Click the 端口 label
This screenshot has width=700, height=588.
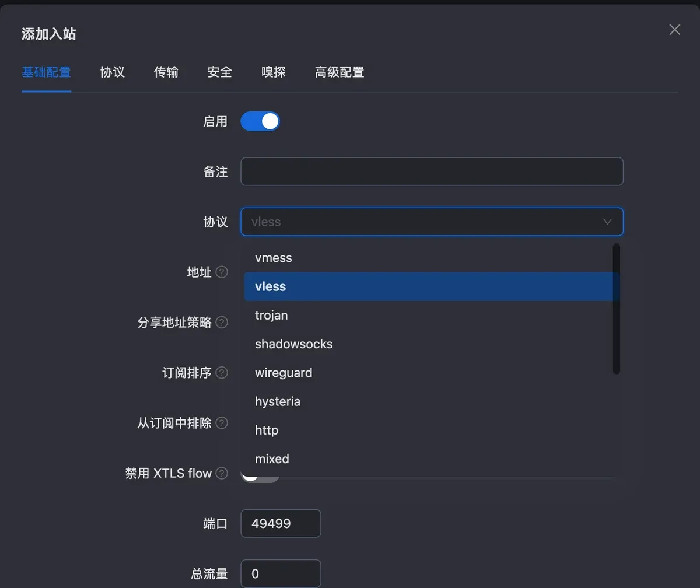215,523
